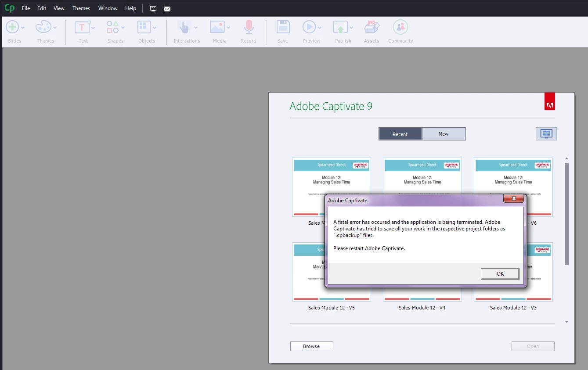
Task: Click the Interactions hand icon
Action: [x=184, y=27]
